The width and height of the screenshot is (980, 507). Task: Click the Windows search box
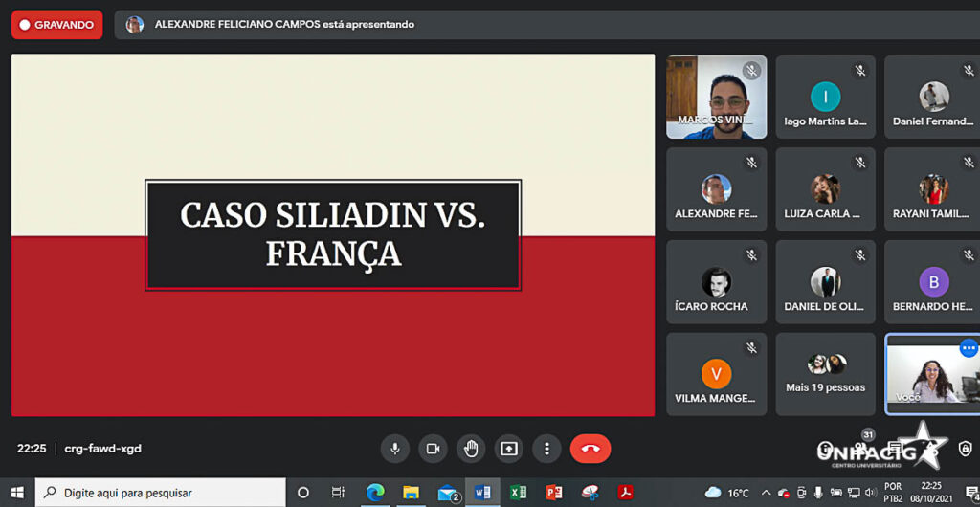pyautogui.click(x=161, y=493)
